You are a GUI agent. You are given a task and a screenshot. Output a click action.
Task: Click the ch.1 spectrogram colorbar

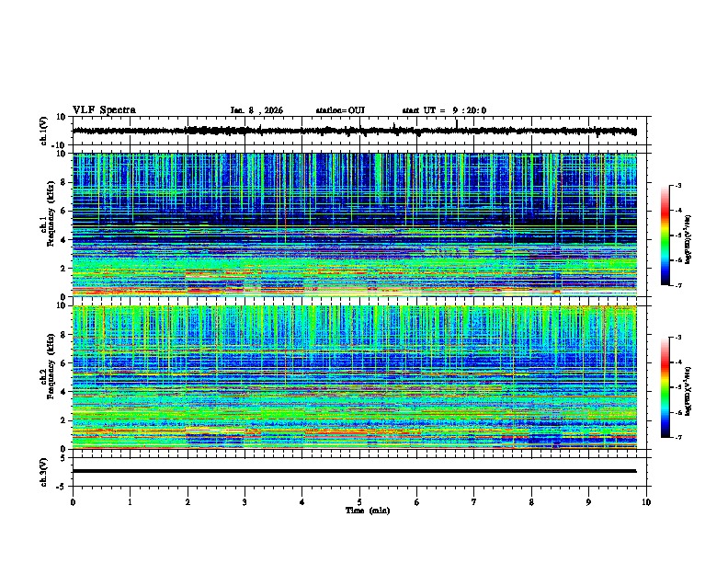click(665, 236)
